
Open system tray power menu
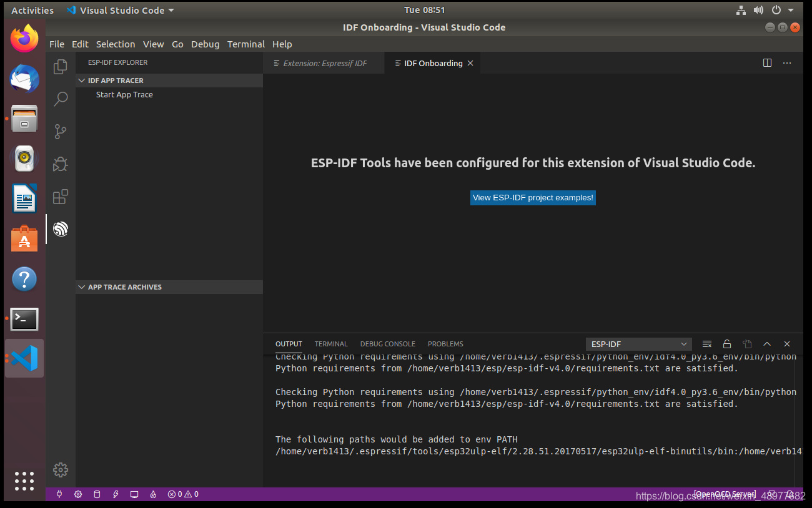point(781,10)
